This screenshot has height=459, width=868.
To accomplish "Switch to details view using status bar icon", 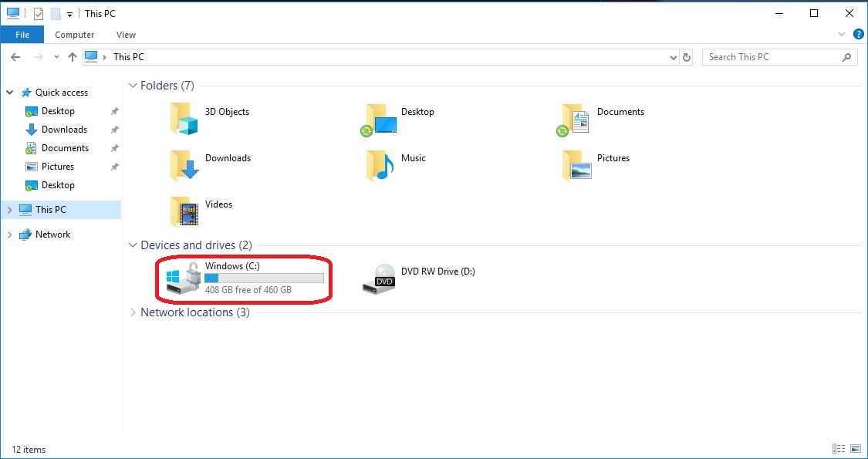I will click(x=838, y=448).
